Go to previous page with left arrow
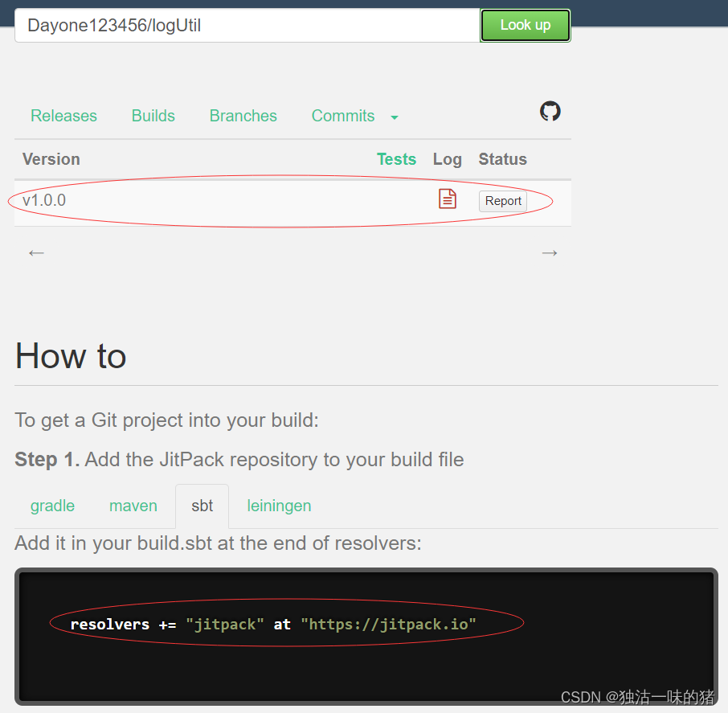The image size is (728, 713). [36, 252]
